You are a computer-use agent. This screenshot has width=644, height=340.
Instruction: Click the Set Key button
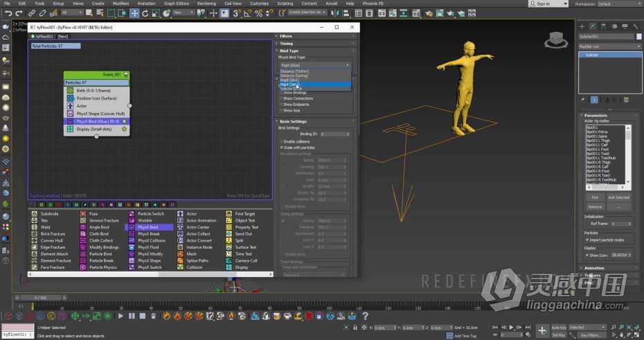[x=559, y=335]
